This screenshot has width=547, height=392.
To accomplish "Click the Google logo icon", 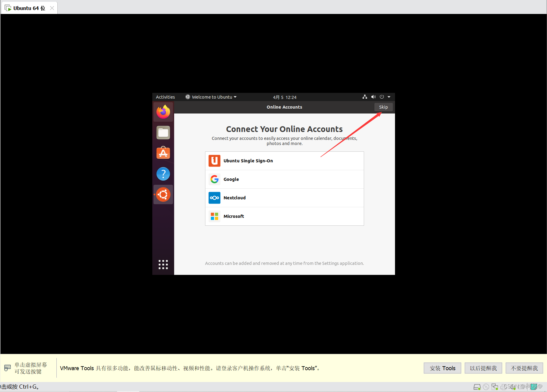I will (214, 179).
